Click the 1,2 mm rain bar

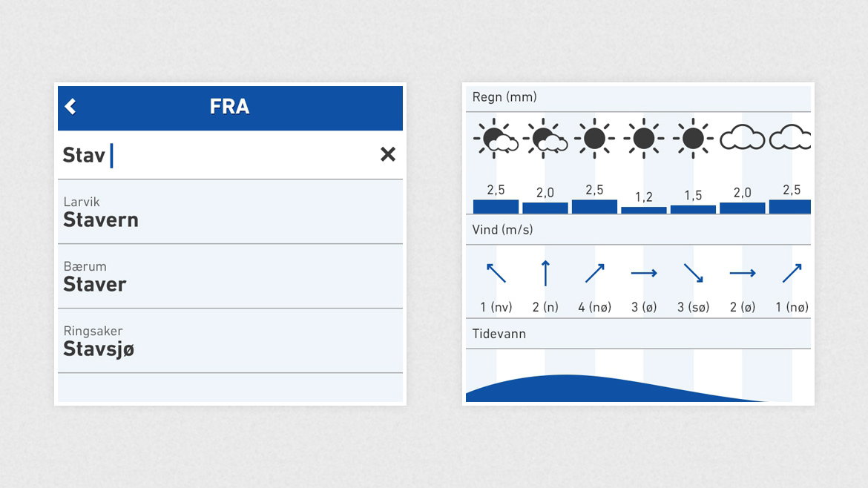644,210
